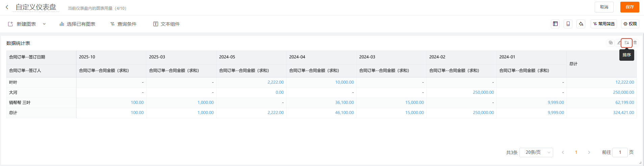
Task: Open the paint bucket theme icon
Action: pyautogui.click(x=581, y=24)
